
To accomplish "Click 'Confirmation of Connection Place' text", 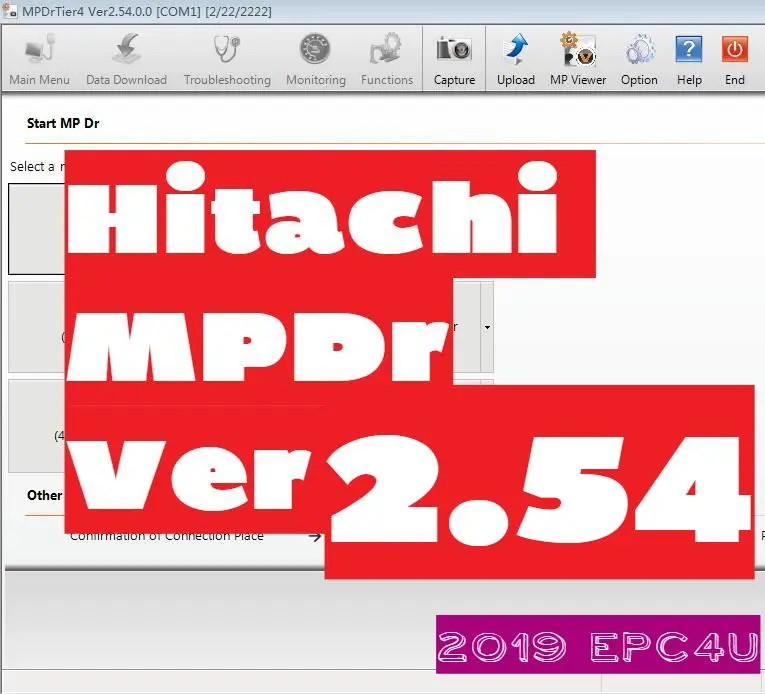I will tap(166, 536).
